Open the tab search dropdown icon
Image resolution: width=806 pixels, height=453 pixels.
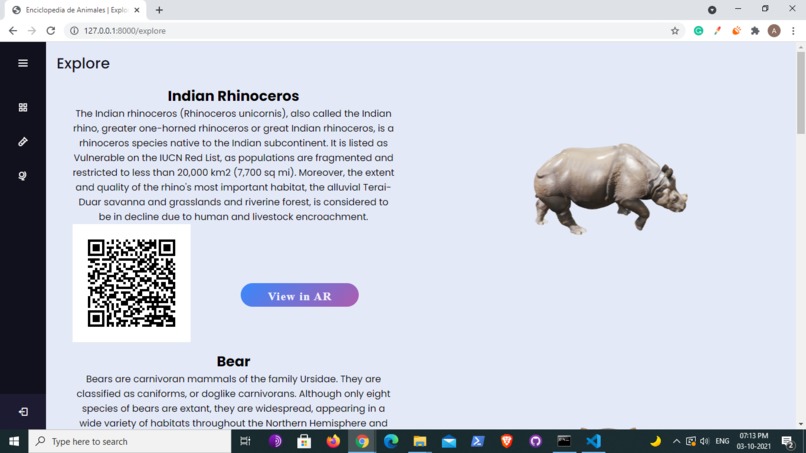click(712, 10)
